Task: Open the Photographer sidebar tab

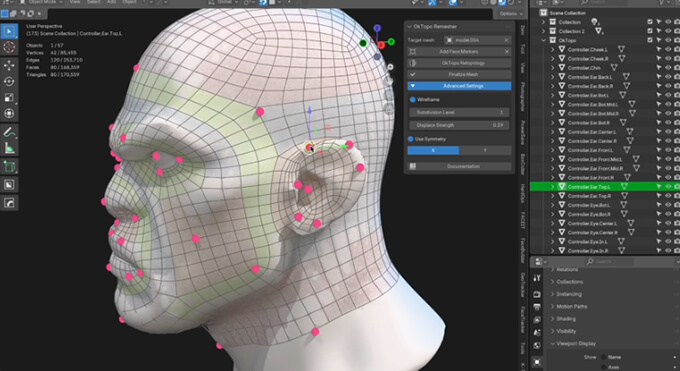Action: pos(523,96)
